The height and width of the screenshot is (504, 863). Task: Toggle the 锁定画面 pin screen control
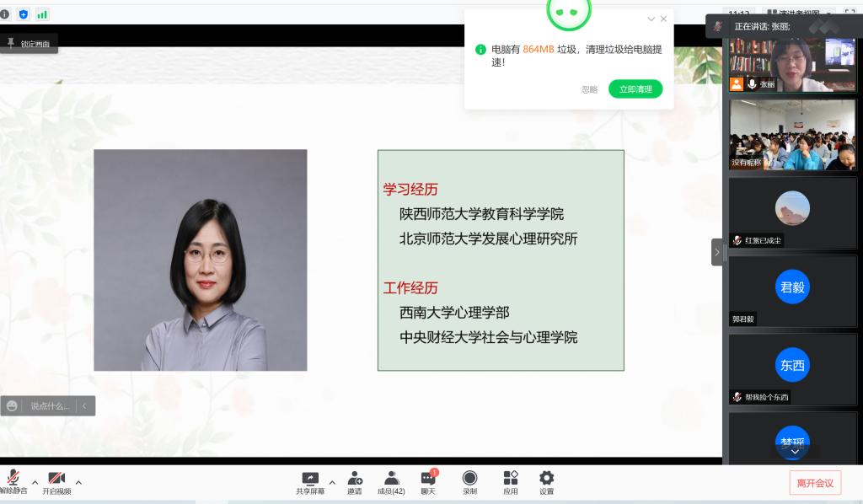(x=29, y=43)
